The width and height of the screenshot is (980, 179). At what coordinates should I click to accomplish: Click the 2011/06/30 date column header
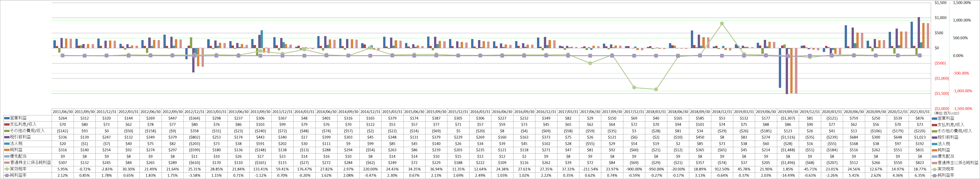62,112
